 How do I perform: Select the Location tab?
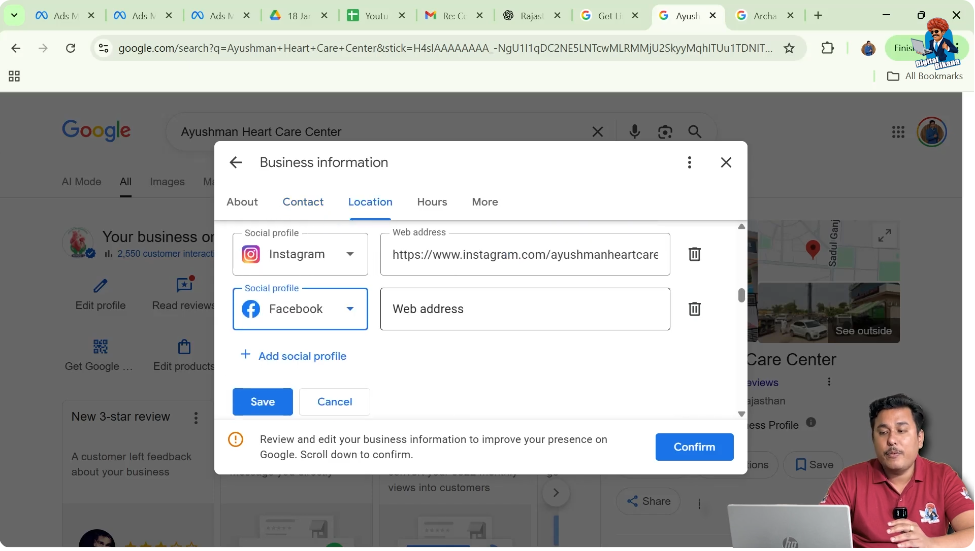[x=370, y=202]
